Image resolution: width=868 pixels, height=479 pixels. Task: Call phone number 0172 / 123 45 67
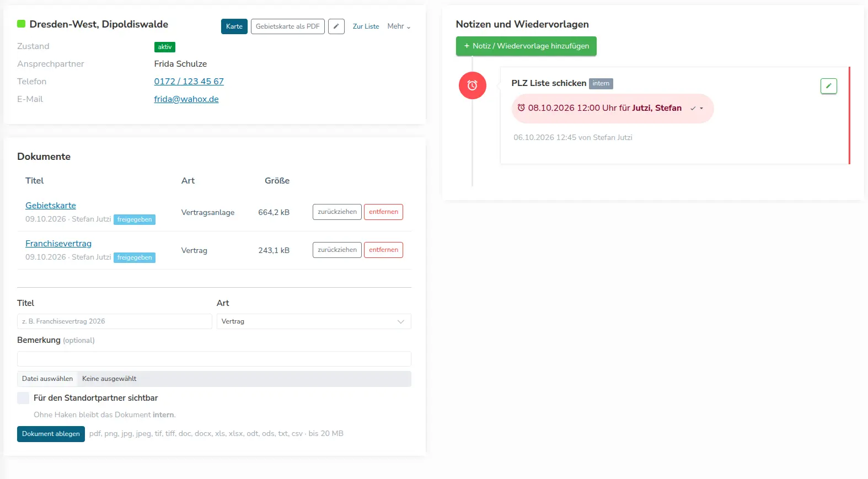click(x=189, y=82)
